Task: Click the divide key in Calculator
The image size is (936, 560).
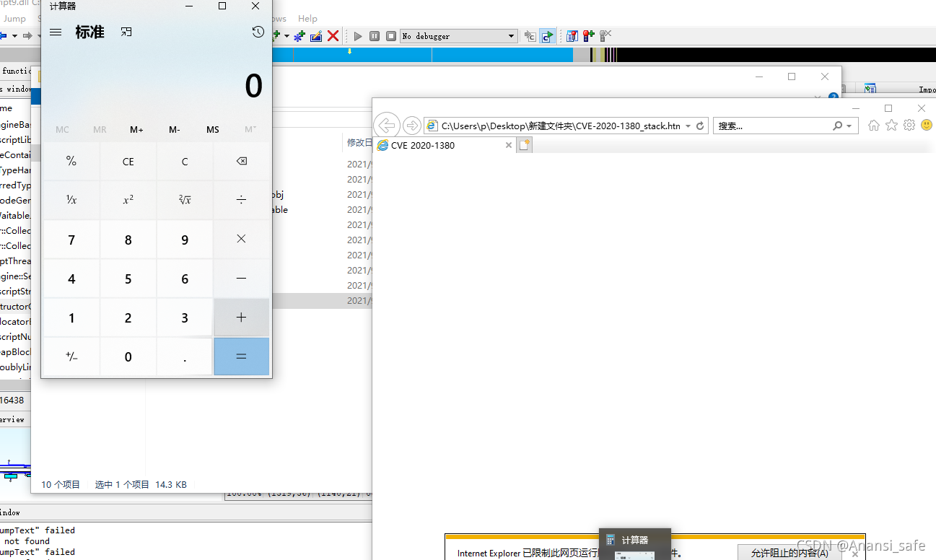Action: pos(242,200)
